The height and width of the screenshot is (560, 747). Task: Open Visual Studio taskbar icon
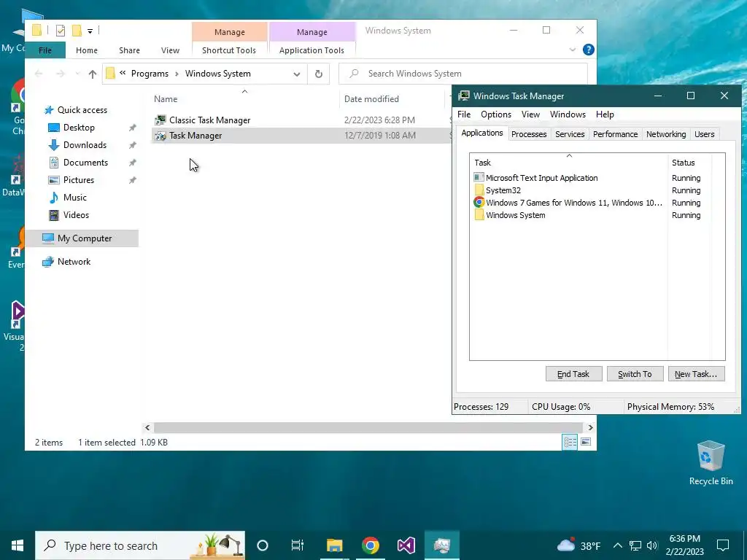406,545
